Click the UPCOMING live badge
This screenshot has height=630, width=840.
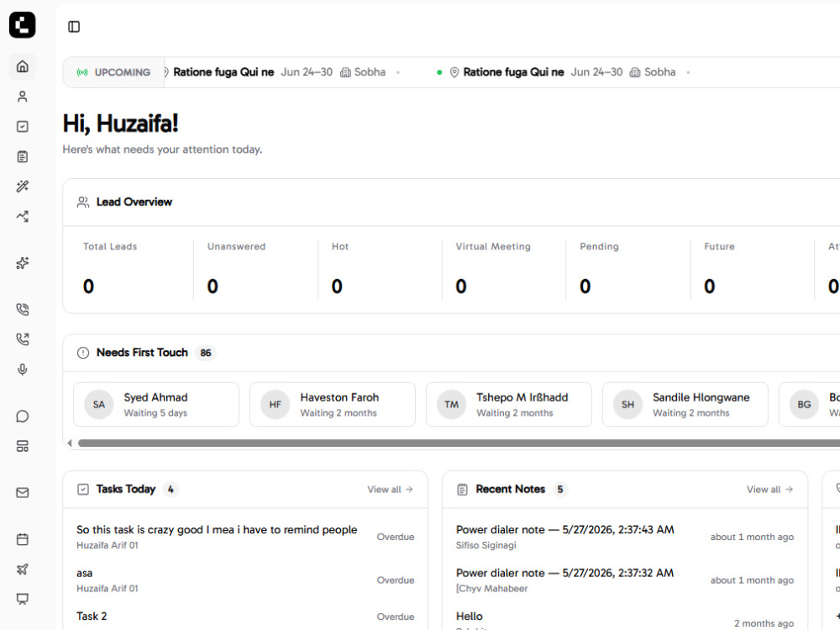pos(113,72)
